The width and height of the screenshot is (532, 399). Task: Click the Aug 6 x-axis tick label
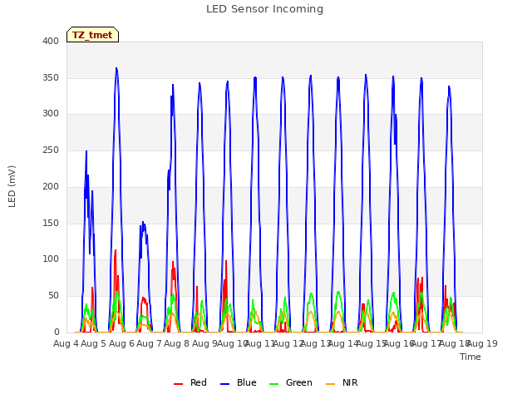[x=121, y=343]
